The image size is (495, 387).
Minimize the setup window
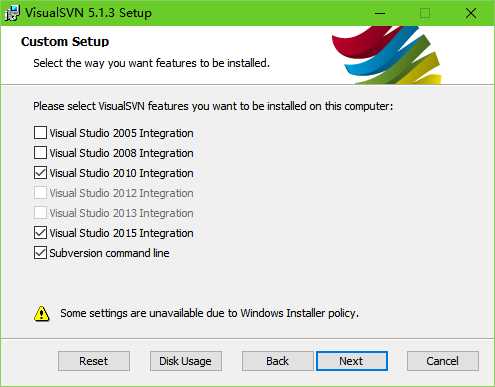(x=380, y=13)
